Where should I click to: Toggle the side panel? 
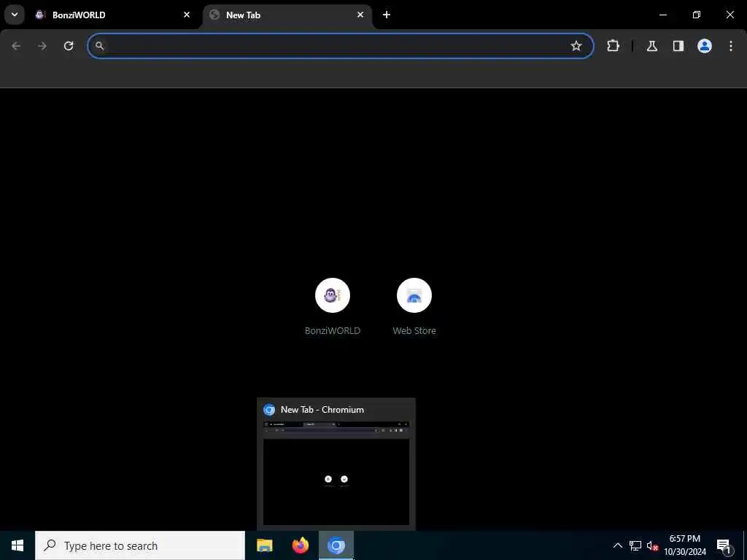(678, 46)
